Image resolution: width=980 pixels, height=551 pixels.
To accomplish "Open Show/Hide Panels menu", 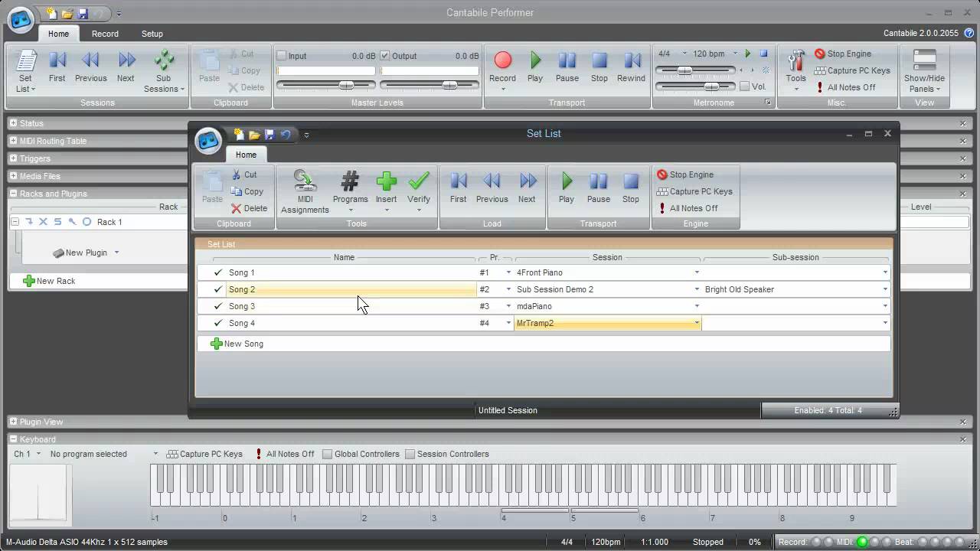I will click(x=924, y=70).
